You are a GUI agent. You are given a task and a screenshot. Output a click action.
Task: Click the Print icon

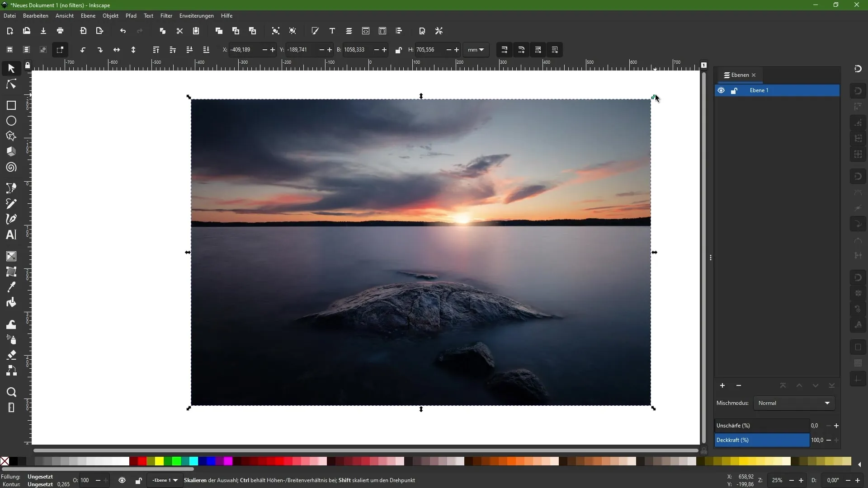point(60,31)
